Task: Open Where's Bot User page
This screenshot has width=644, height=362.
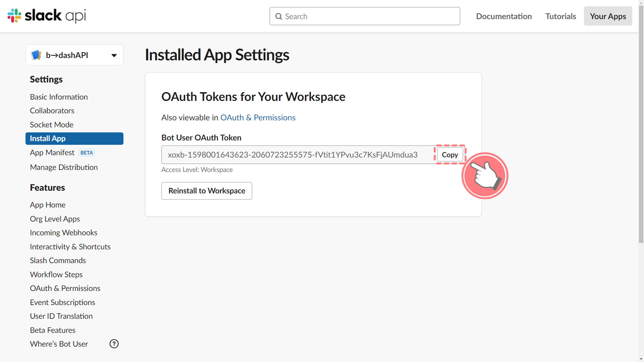Action: point(59,344)
